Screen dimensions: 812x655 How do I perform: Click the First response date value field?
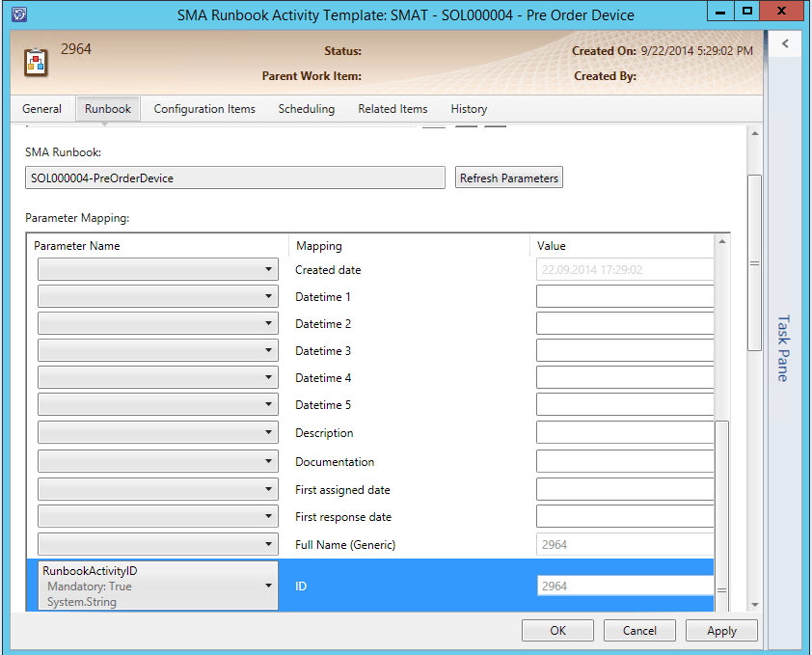625,516
